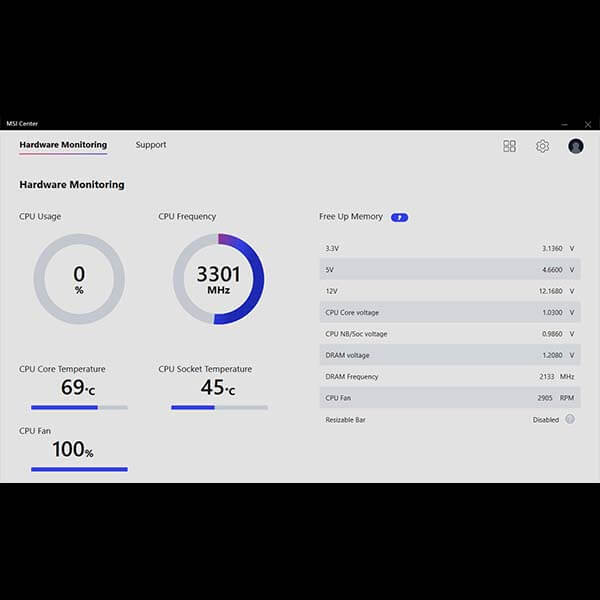
Task: Click the Resizable Bar info icon
Action: pos(570,419)
